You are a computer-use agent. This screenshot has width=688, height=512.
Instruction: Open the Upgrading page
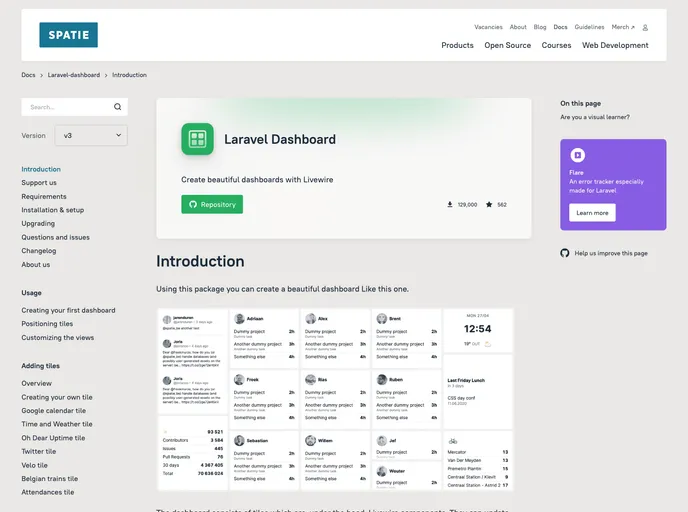(38, 224)
